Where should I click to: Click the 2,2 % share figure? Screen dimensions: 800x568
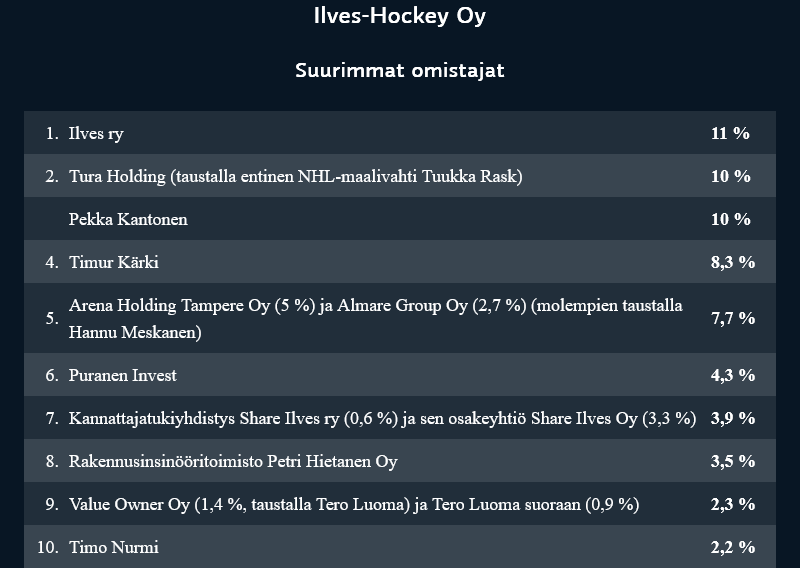tap(732, 547)
